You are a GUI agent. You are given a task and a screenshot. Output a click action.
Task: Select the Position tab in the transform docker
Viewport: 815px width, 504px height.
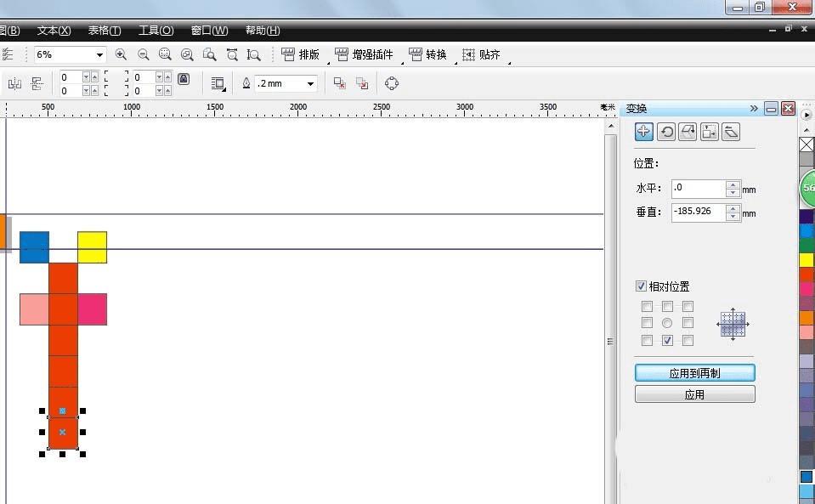(x=644, y=132)
